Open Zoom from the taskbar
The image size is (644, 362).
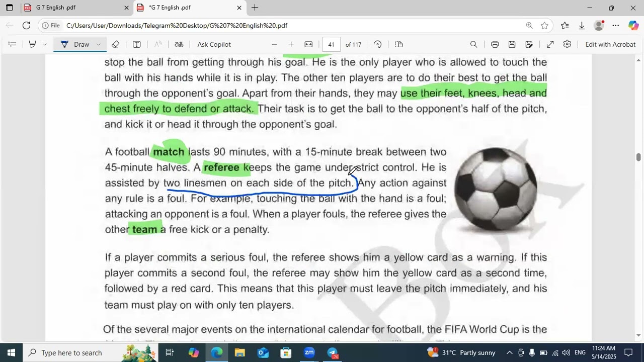tap(309, 352)
